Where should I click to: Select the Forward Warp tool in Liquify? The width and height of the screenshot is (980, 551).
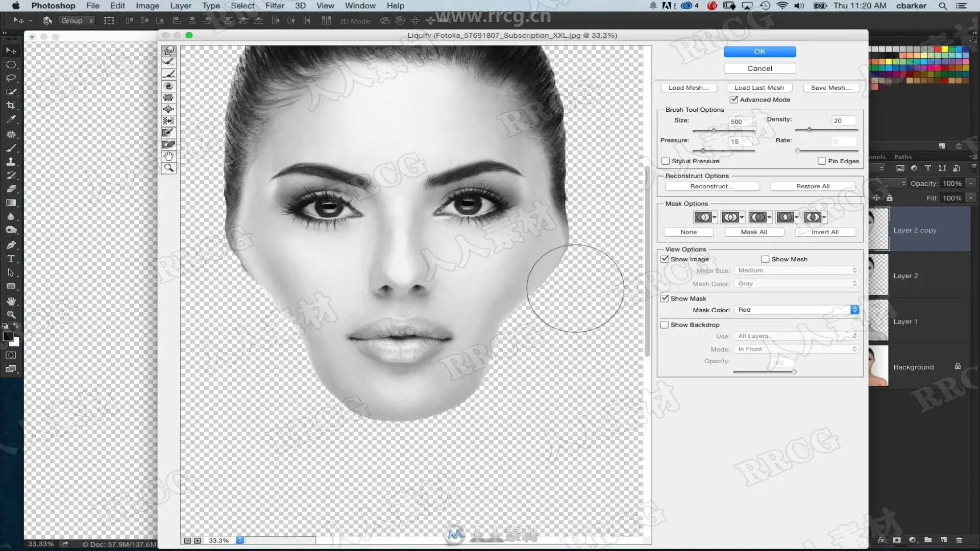pos(169,51)
